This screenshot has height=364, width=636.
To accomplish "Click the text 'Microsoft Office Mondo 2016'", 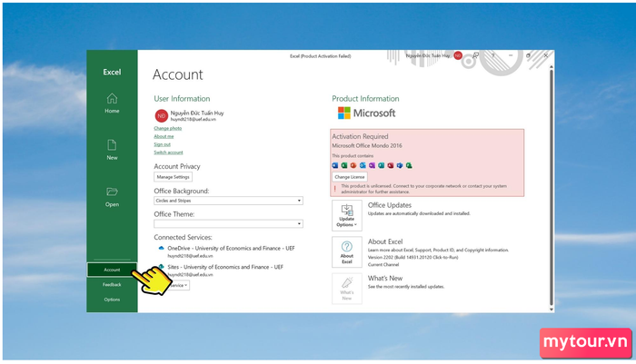I will (367, 145).
